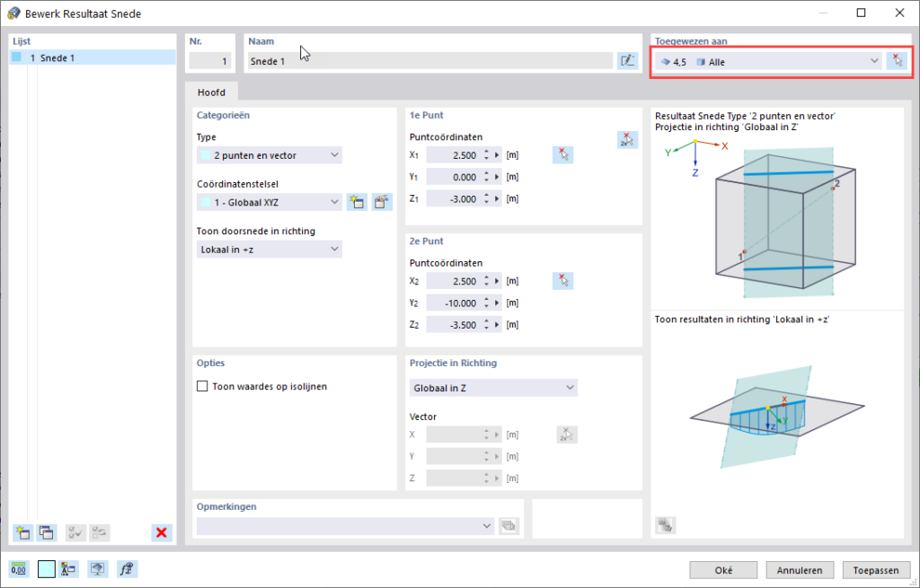The height and width of the screenshot is (588, 920).
Task: Pick the first point graphically using the X1 cursor icon
Action: pos(562,154)
